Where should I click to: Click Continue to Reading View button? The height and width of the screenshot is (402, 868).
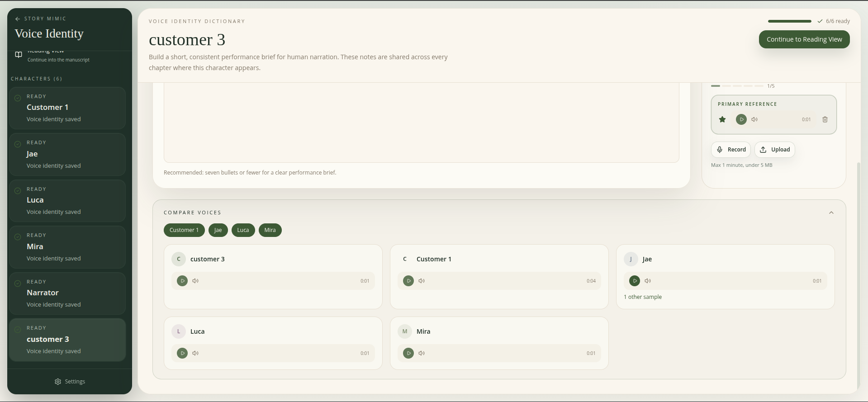[804, 39]
